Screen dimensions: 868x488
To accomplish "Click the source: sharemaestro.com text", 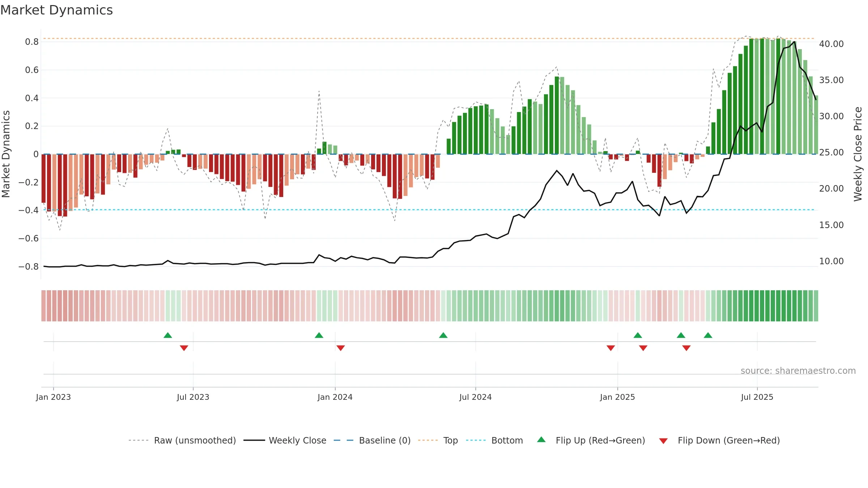I will (x=798, y=371).
